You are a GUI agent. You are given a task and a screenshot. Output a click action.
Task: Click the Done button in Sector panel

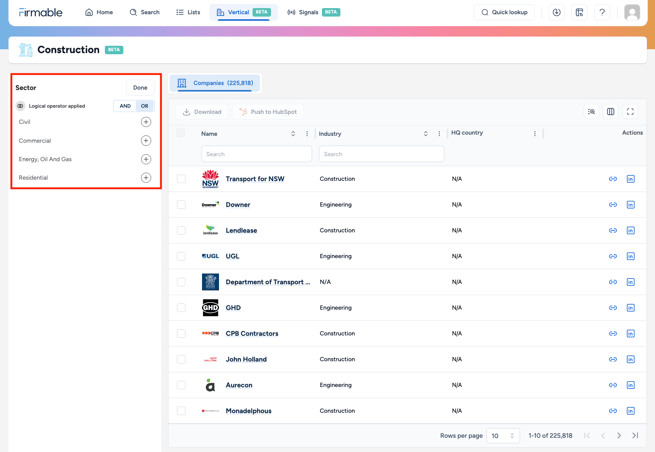tap(140, 88)
